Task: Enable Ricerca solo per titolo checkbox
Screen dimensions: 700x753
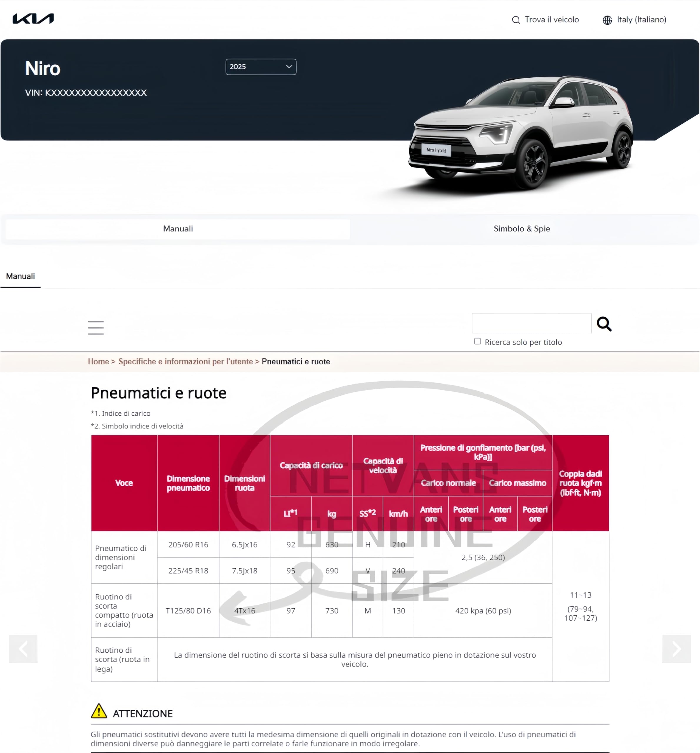Action: (x=477, y=341)
